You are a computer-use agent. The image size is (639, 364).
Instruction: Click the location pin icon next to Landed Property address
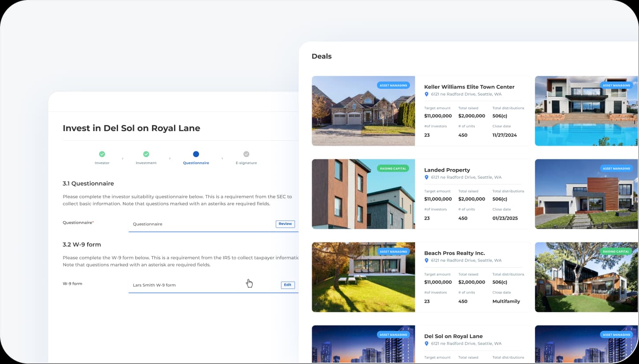(426, 177)
